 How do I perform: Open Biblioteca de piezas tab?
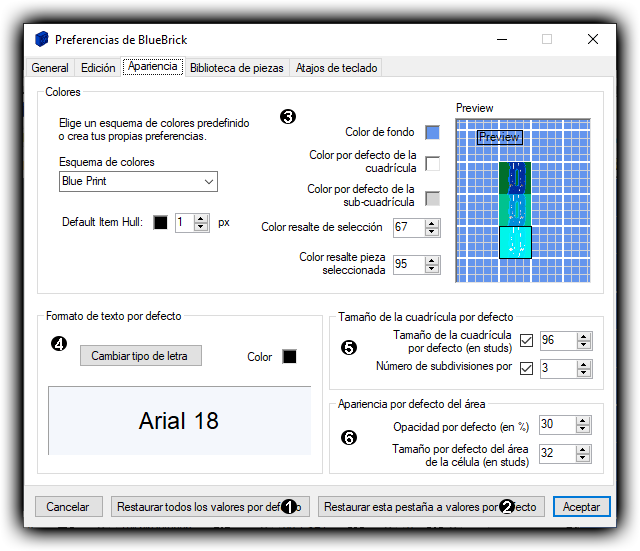click(237, 68)
